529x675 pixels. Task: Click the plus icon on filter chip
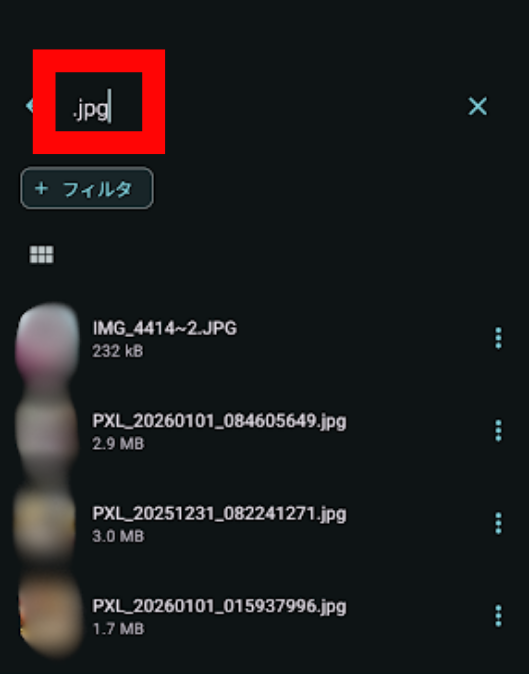coord(41,188)
